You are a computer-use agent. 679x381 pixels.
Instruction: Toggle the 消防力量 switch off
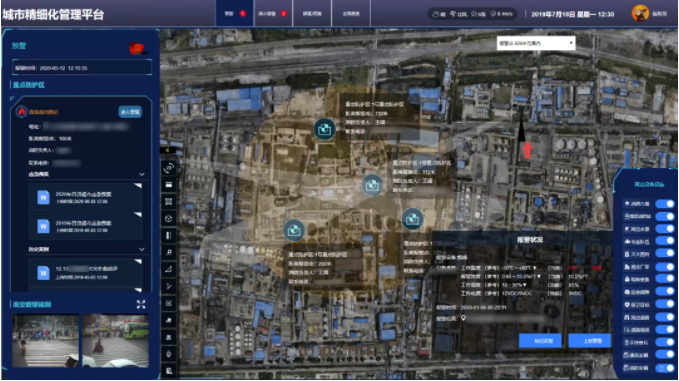(x=665, y=203)
